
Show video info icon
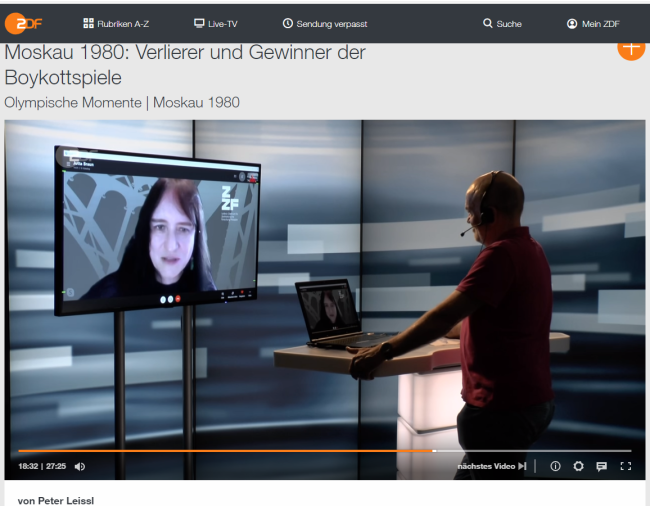[x=555, y=466]
